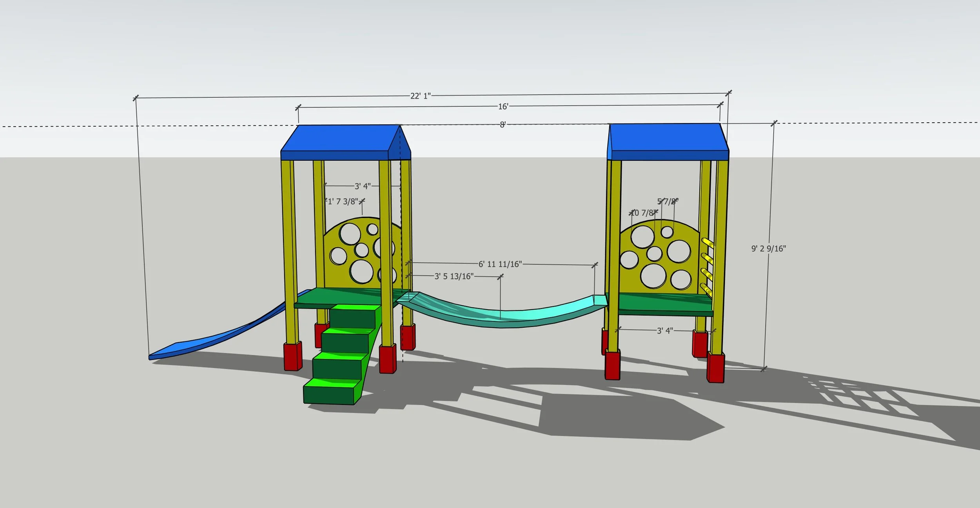The width and height of the screenshot is (980, 508).
Task: Click the 1' 7 3/8" dimension label
Action: point(343,201)
